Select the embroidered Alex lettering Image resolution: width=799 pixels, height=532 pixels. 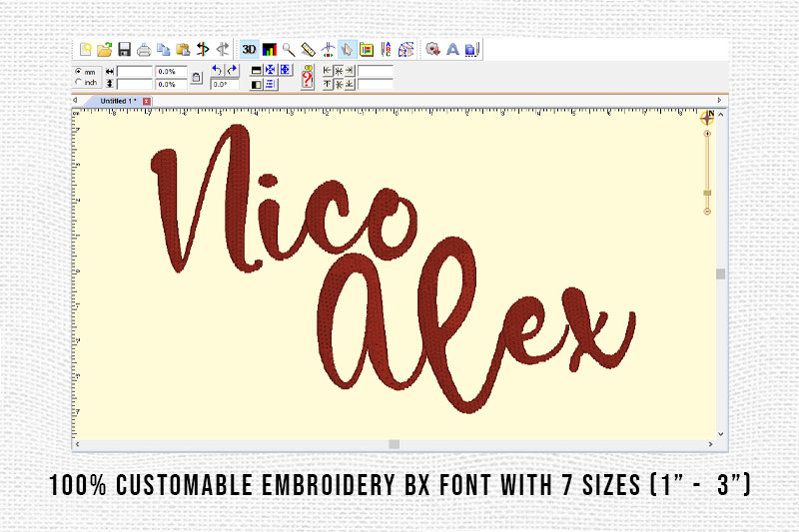(x=476, y=325)
